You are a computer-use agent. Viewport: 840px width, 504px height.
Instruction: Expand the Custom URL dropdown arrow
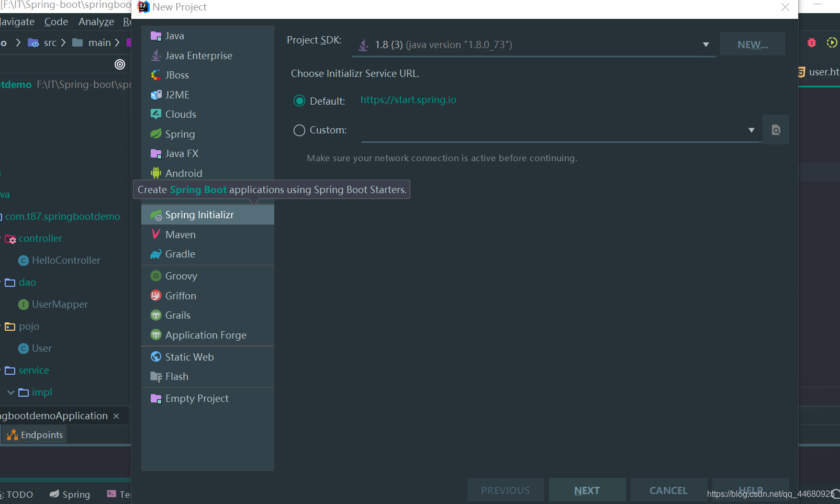pyautogui.click(x=752, y=130)
